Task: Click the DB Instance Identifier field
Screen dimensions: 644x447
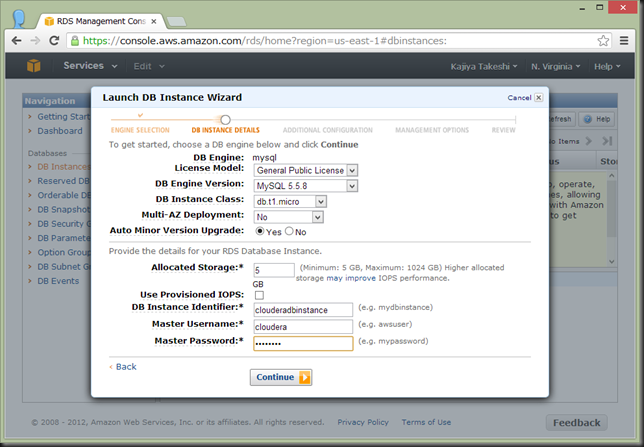Action: click(x=303, y=310)
